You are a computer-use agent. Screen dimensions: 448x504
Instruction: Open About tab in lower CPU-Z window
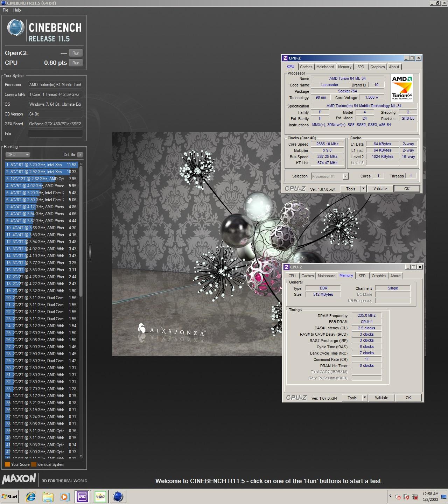tap(395, 276)
